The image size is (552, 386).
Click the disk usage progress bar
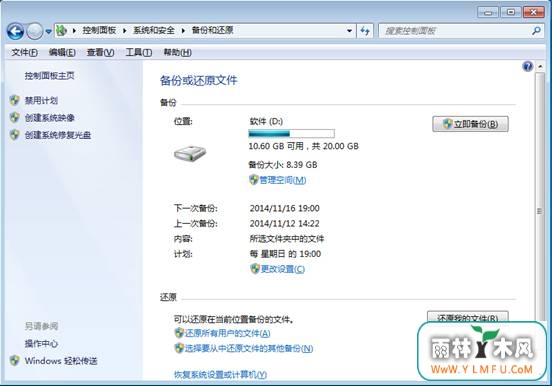(291, 133)
